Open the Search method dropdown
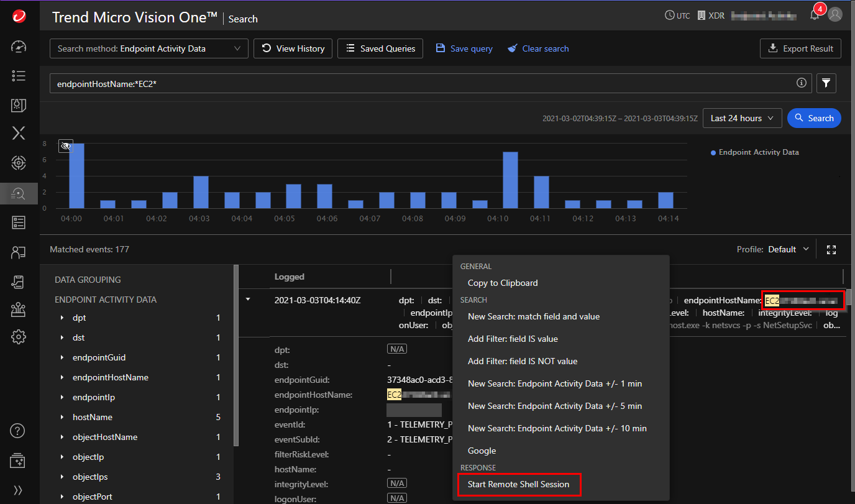 point(149,48)
